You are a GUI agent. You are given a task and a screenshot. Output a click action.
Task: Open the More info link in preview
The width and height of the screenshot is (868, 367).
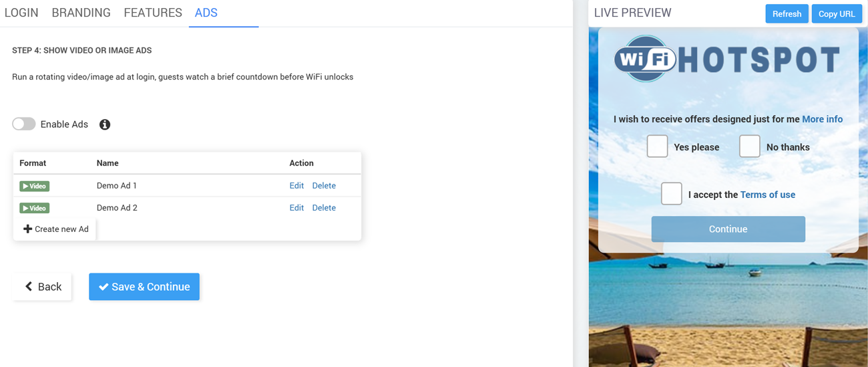pos(822,119)
